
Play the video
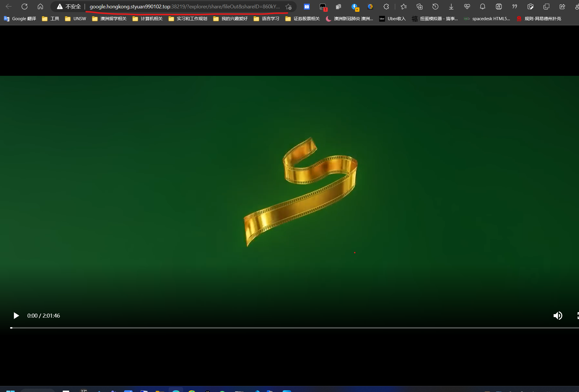click(16, 316)
